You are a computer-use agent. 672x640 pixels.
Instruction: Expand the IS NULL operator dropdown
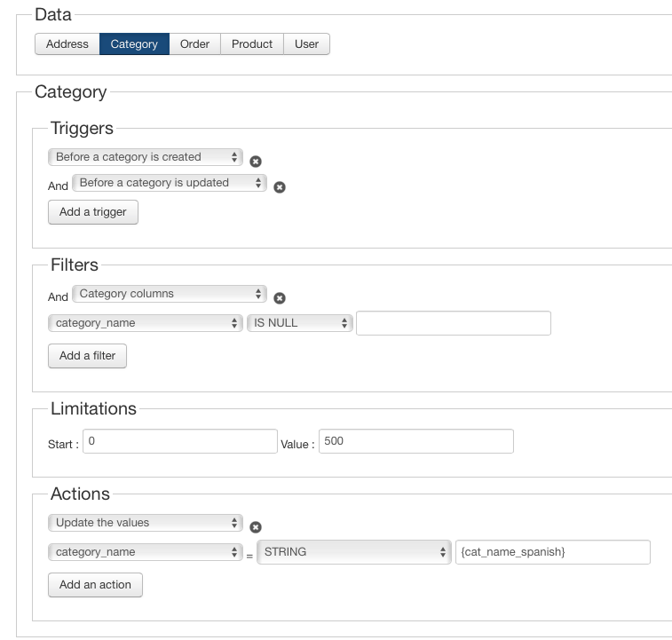click(300, 323)
